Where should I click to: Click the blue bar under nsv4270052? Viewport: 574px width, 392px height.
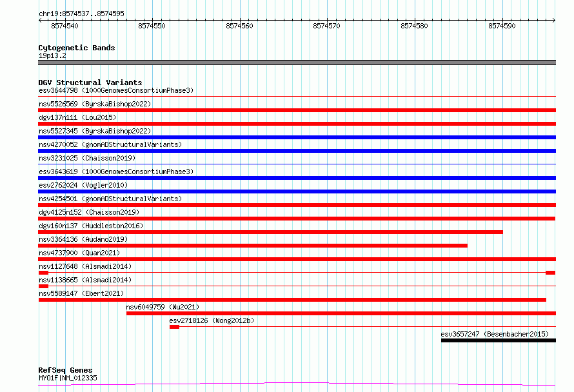pyautogui.click(x=297, y=151)
